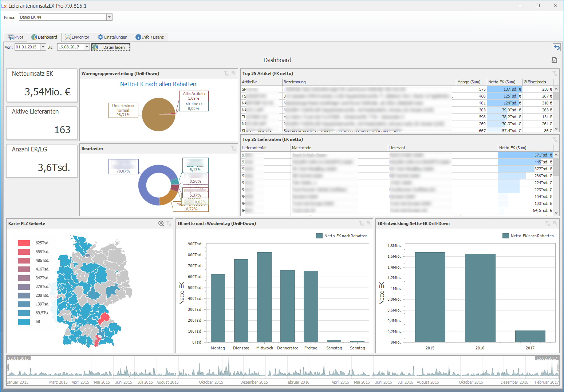
Task: Expand the Bis date picker dropdown
Action: click(x=87, y=47)
